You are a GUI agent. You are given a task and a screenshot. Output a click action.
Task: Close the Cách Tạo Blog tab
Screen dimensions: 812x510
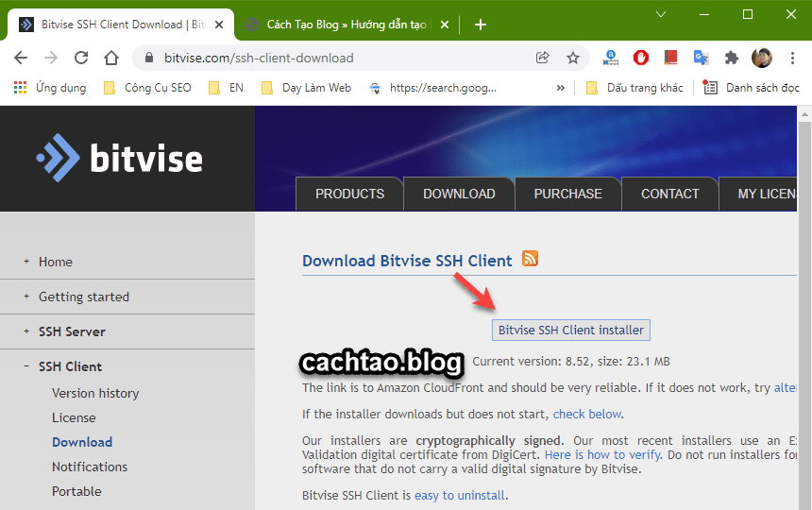tap(445, 25)
